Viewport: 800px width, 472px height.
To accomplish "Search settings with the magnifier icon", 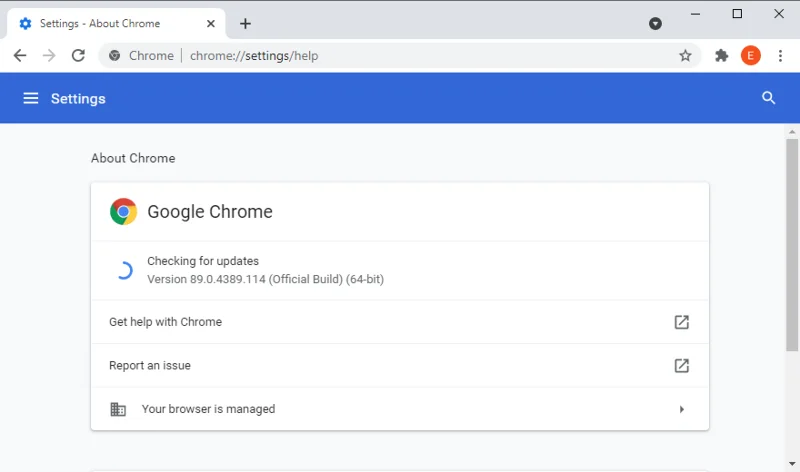I will pos(768,98).
